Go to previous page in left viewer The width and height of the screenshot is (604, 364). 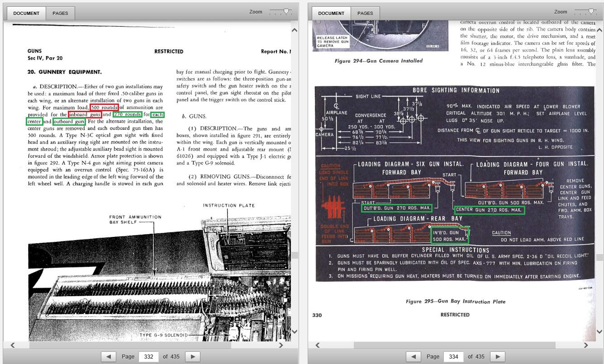[x=108, y=356]
